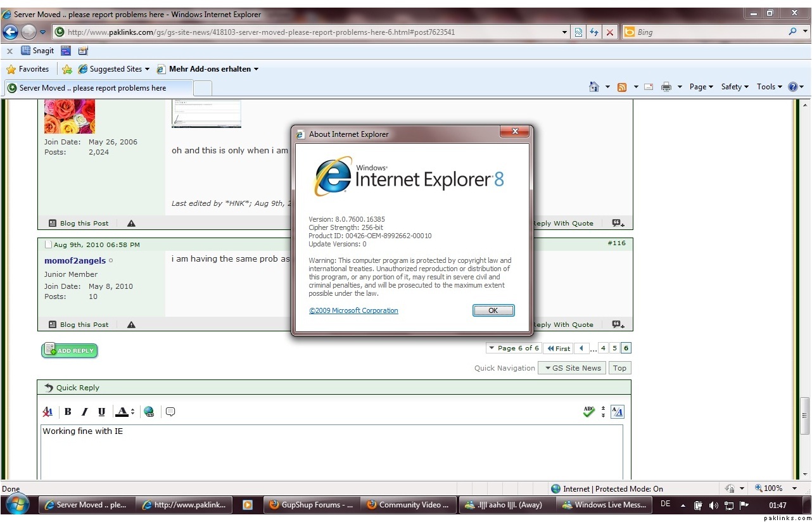Image resolution: width=812 pixels, height=522 pixels.
Task: Click the RSS feeds icon
Action: pyautogui.click(x=622, y=87)
